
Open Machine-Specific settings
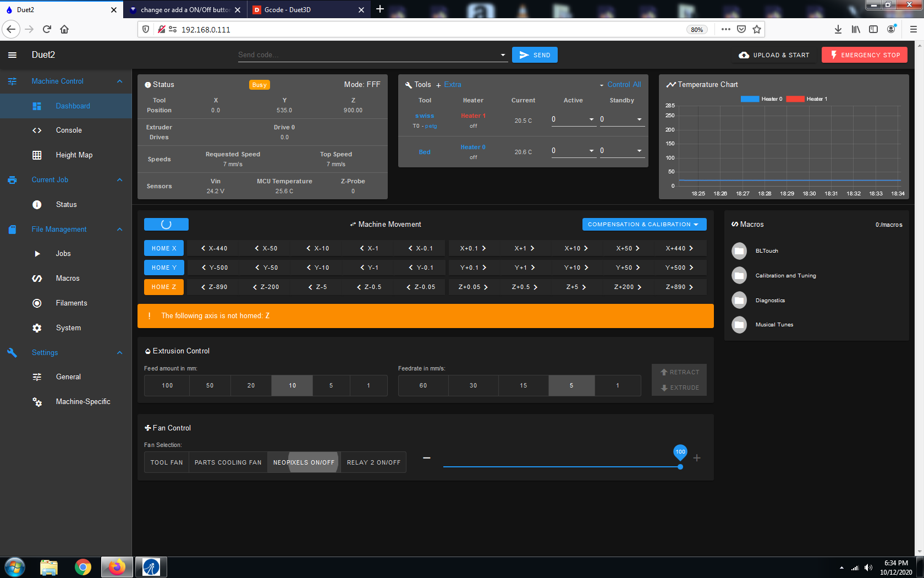(x=66, y=402)
